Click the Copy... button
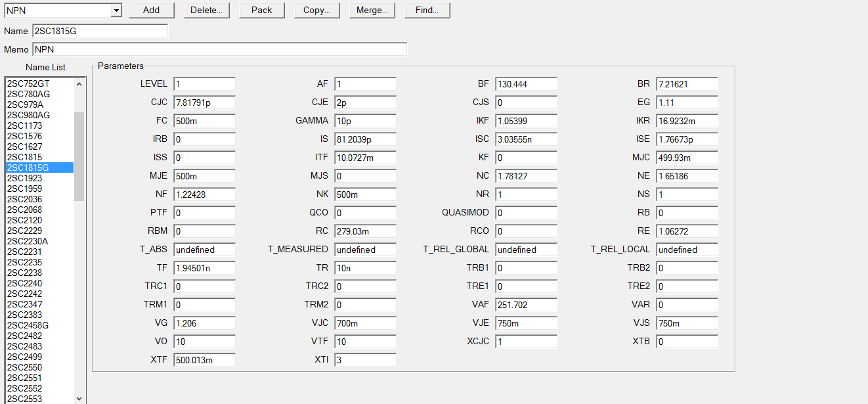The width and height of the screenshot is (868, 404). 316,10
